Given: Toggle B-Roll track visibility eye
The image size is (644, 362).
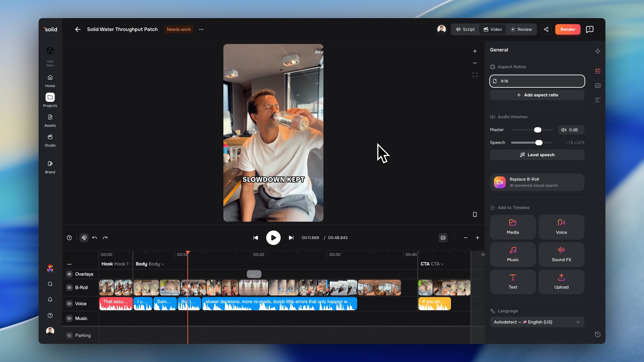Looking at the screenshot, I should tap(69, 288).
